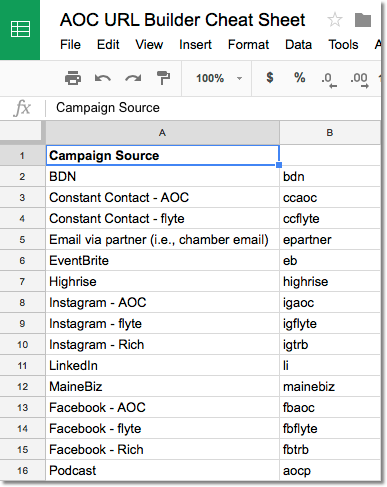Image resolution: width=387 pixels, height=487 pixels.
Task: Select the Highrise cell in column A
Action: click(162, 281)
